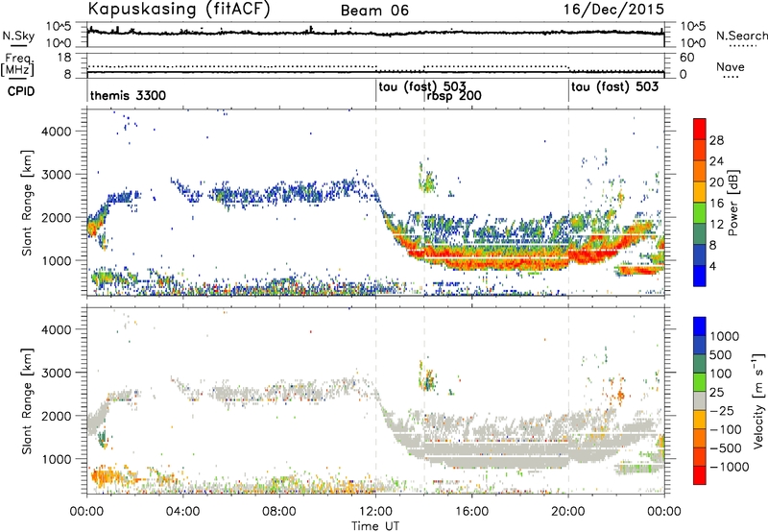The image size is (768, 532).
Task: Click the "20:00" time tick label
Action: click(x=568, y=512)
